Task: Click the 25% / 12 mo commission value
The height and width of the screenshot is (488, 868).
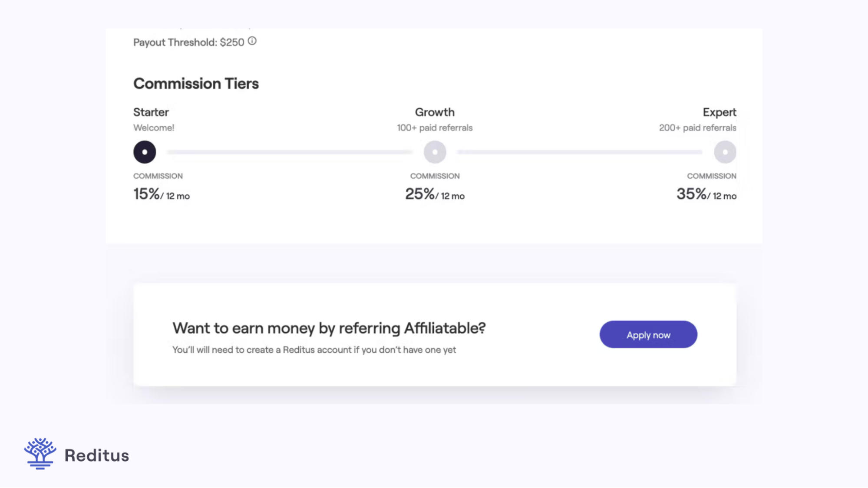Action: pos(435,194)
